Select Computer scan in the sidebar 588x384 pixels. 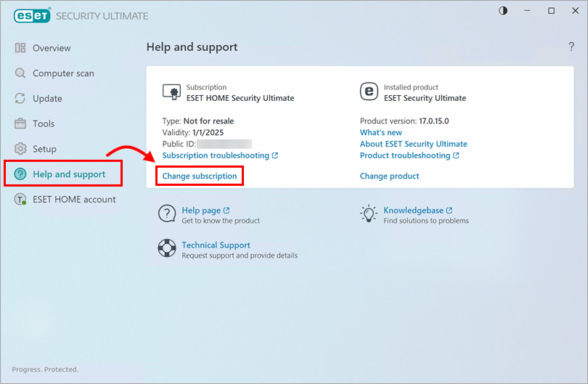(62, 73)
